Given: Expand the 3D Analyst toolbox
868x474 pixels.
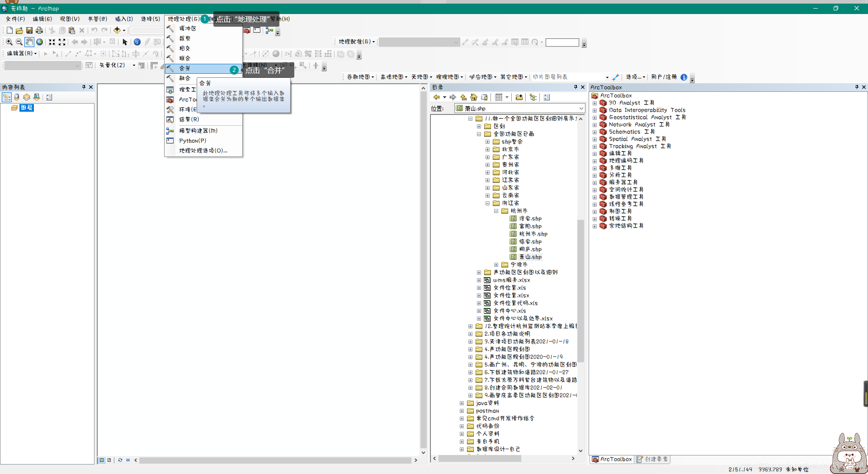Looking at the screenshot, I should pyautogui.click(x=595, y=103).
